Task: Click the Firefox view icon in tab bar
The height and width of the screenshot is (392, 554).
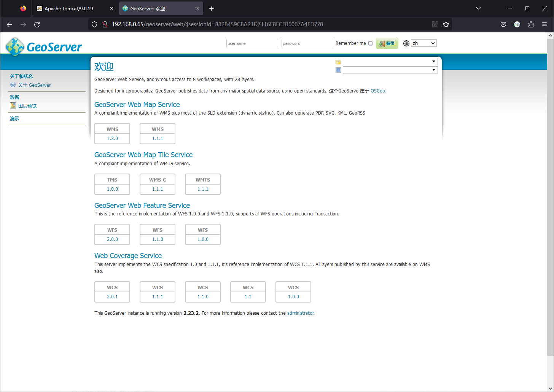Action: click(23, 8)
